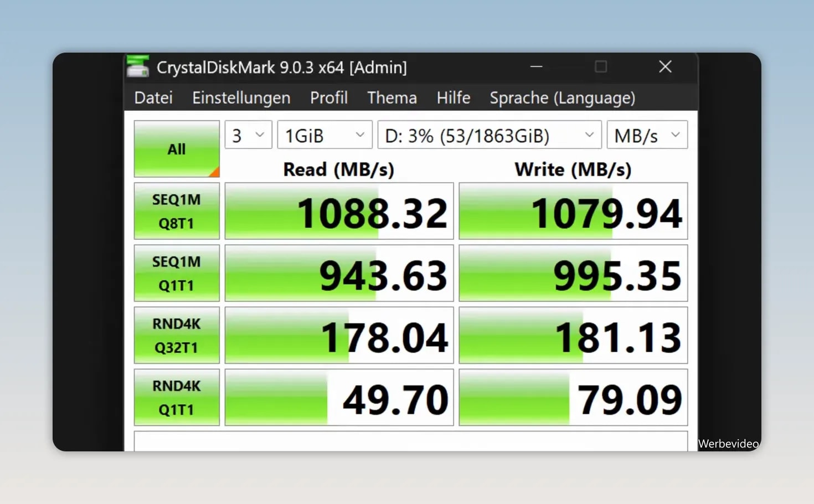The width and height of the screenshot is (814, 504).
Task: Expand the 1GiB test size dropdown
Action: [324, 135]
